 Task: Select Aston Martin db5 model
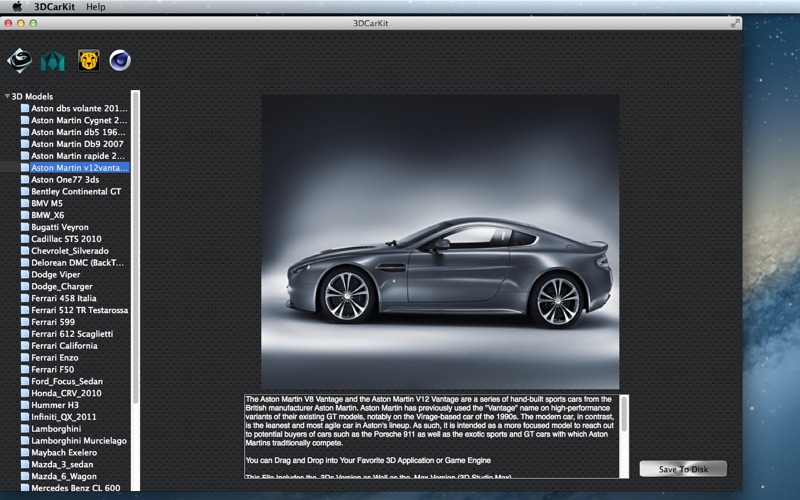(x=78, y=132)
